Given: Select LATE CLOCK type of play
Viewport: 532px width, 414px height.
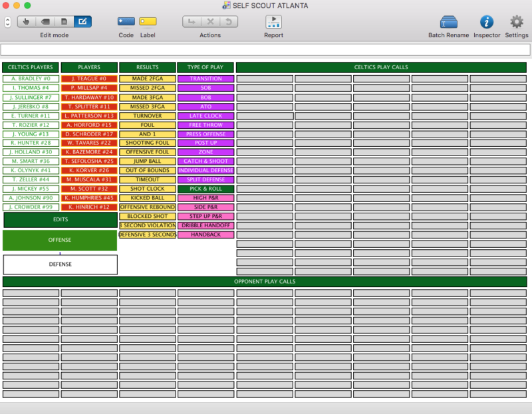Looking at the screenshot, I should click(x=206, y=116).
